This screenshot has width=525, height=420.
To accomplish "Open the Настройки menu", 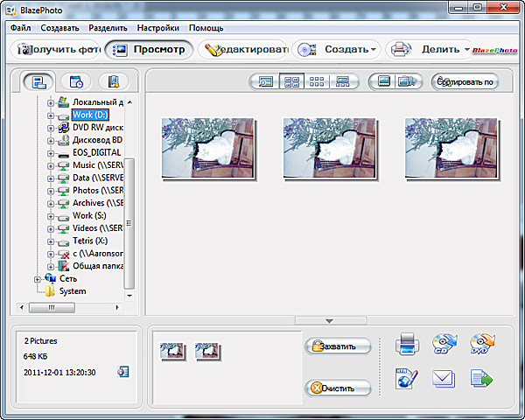I will pos(157,28).
